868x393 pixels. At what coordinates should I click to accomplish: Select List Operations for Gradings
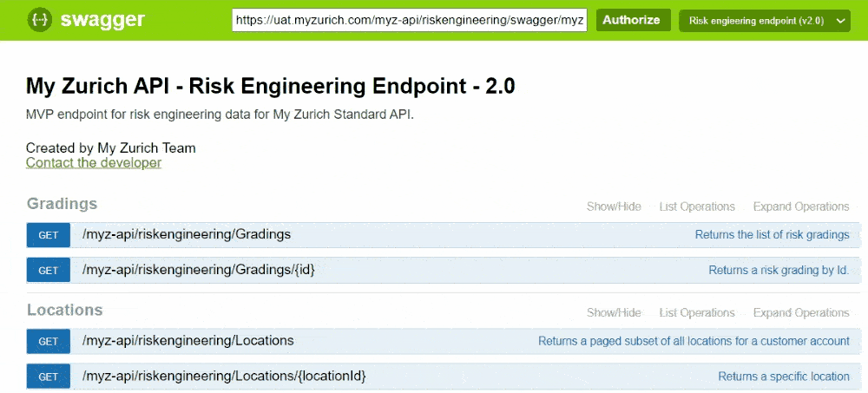pos(697,206)
